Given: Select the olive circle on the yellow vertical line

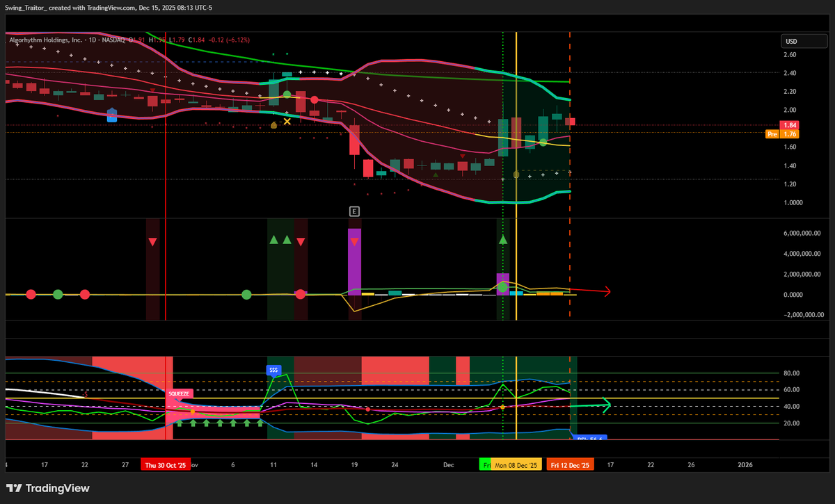Looking at the screenshot, I should point(516,175).
